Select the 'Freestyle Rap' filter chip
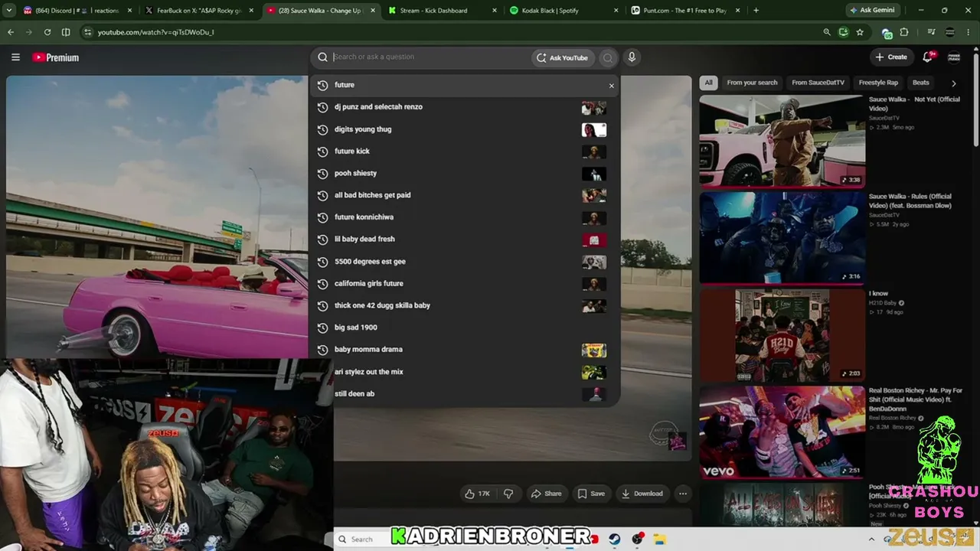980x551 pixels. point(878,83)
